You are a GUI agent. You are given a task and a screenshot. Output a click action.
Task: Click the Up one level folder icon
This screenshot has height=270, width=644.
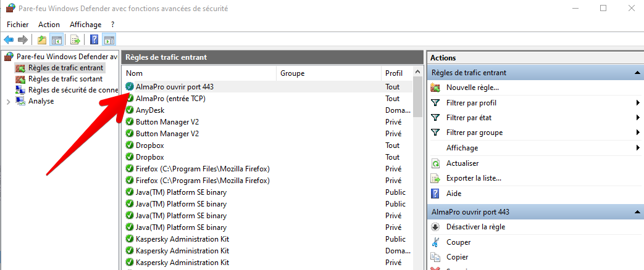pos(41,39)
